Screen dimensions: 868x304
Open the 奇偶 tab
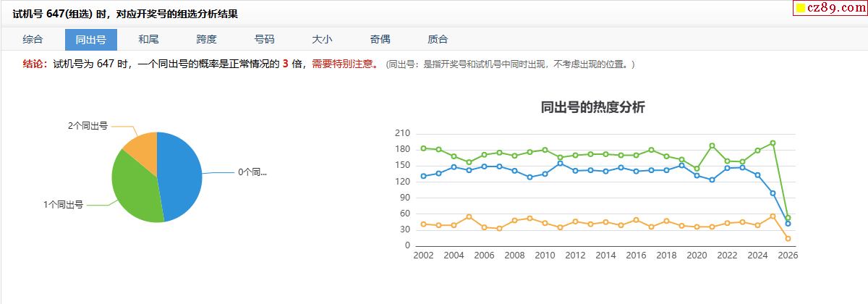point(380,40)
